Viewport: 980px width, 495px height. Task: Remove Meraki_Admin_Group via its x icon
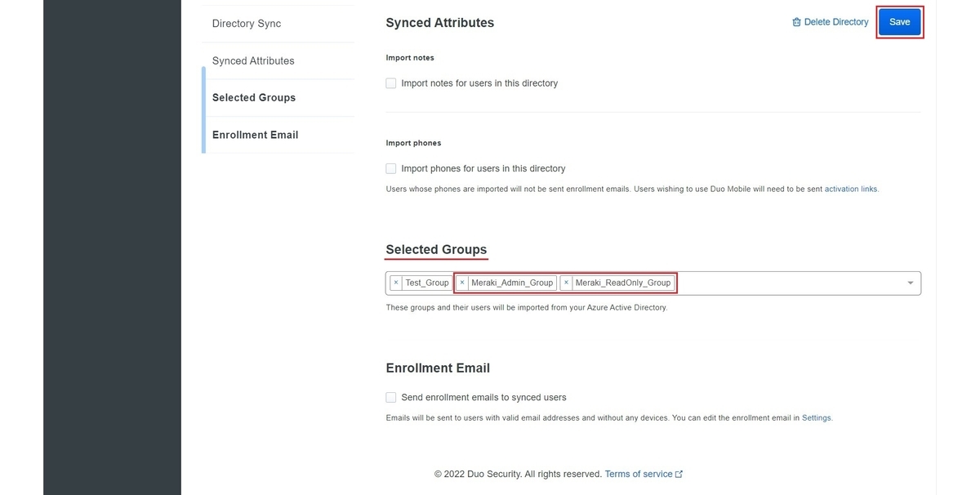pyautogui.click(x=462, y=283)
